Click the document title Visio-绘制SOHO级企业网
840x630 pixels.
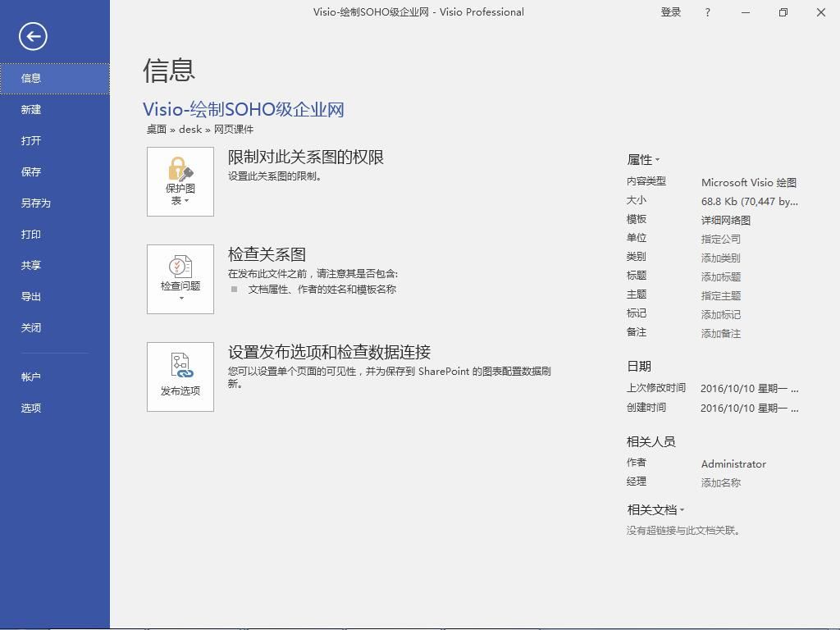tap(243, 109)
